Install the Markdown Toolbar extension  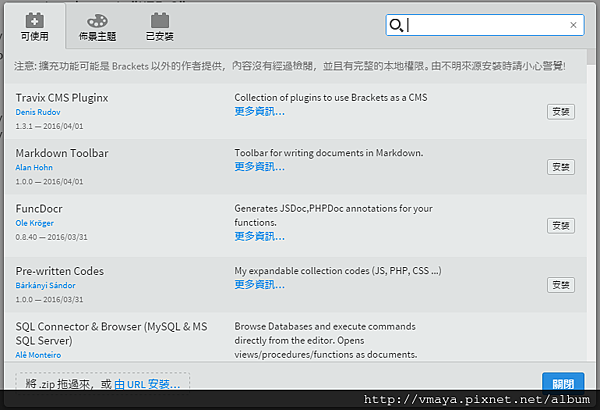(x=561, y=167)
